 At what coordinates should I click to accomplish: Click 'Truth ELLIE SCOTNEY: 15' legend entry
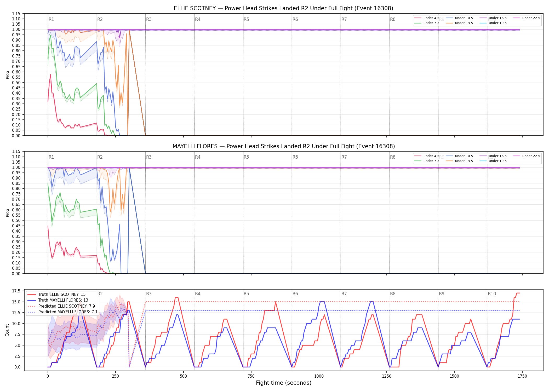[56, 295]
